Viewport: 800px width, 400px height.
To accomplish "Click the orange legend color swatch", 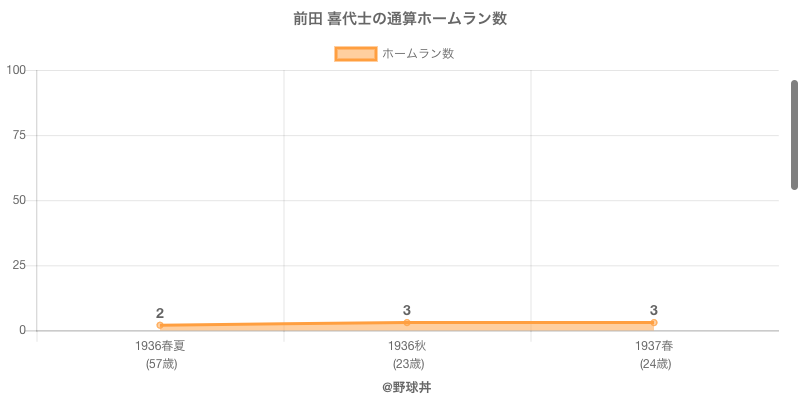I will point(355,54).
